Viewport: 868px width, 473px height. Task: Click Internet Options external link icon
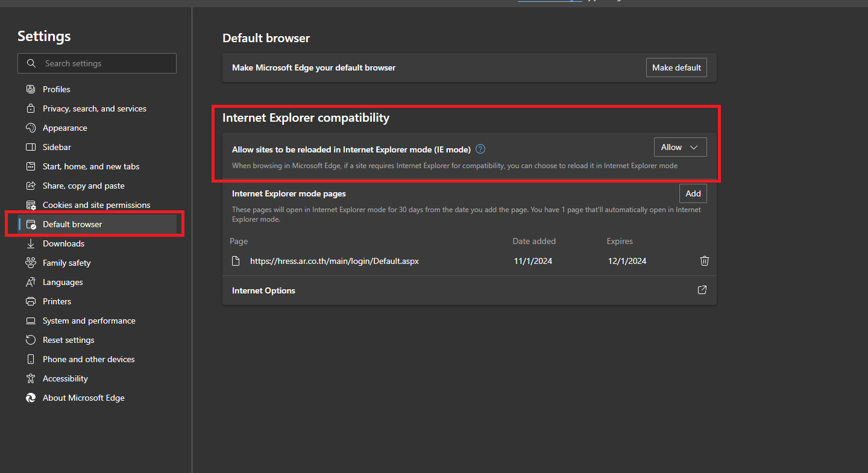tap(702, 290)
